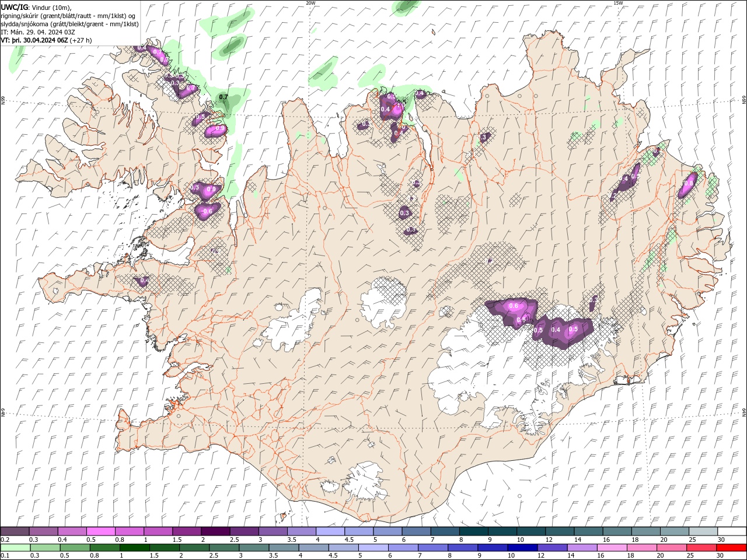Click the '2.5' label under the lower legend
Viewport: 747px width, 560px height.
214,556
